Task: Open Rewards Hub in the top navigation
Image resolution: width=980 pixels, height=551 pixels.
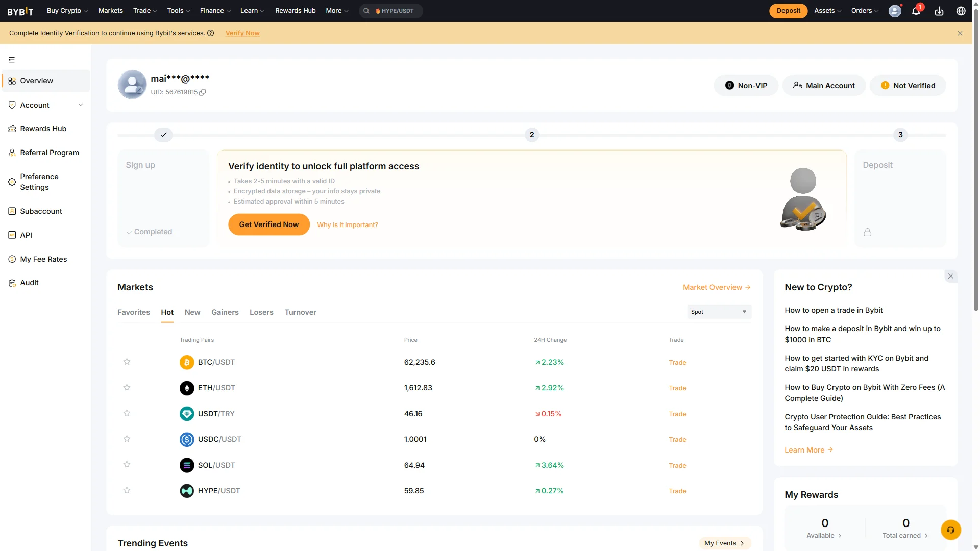Action: pyautogui.click(x=295, y=11)
